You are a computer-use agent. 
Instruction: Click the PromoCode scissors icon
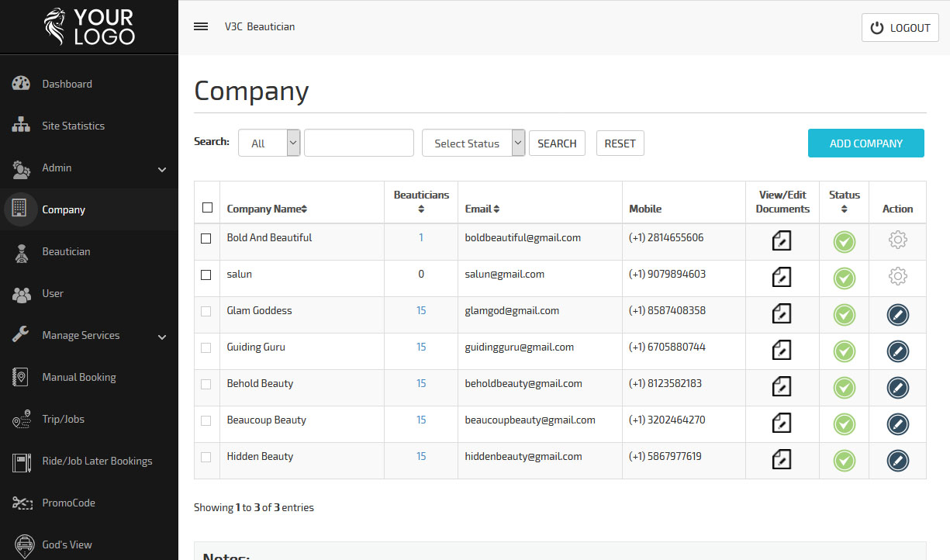(21, 503)
